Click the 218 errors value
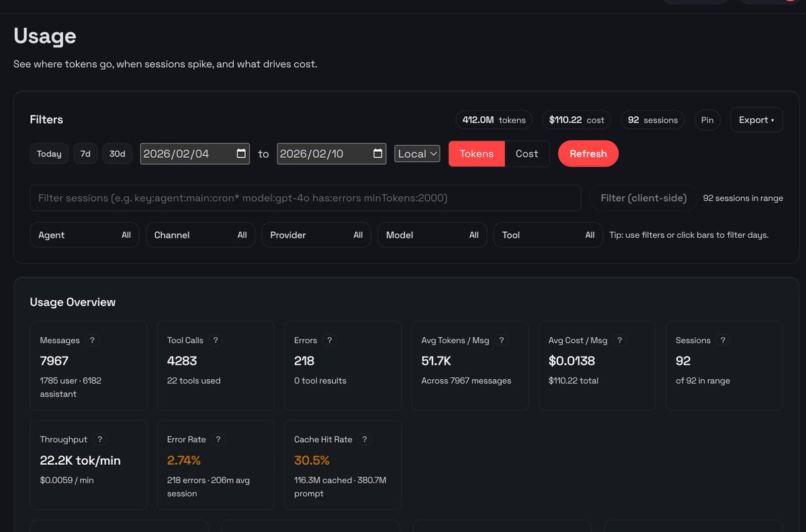Screen dimensions: 806x532 point(304,361)
